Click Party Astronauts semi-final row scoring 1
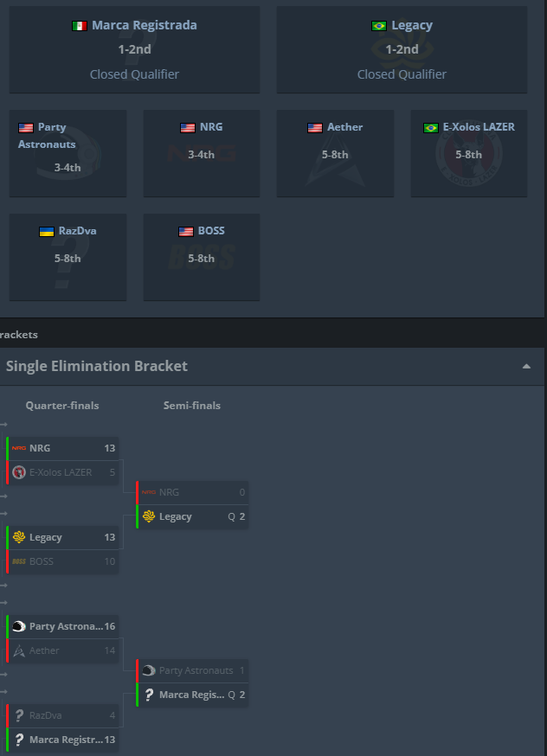 tap(192, 670)
